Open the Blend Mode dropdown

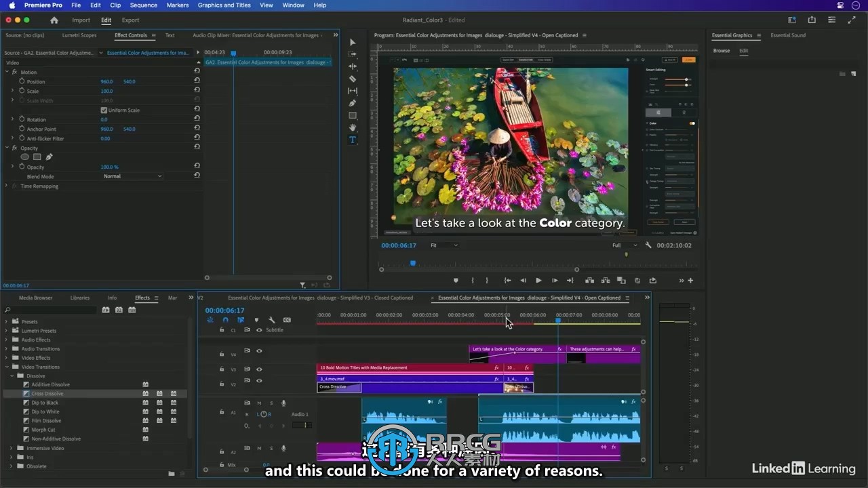pyautogui.click(x=133, y=176)
